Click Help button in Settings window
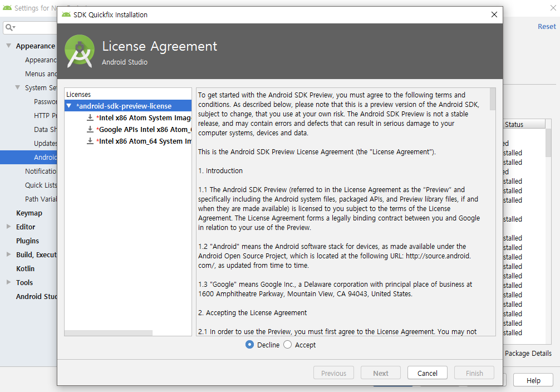Screen dimensions: 560x392 533,380
